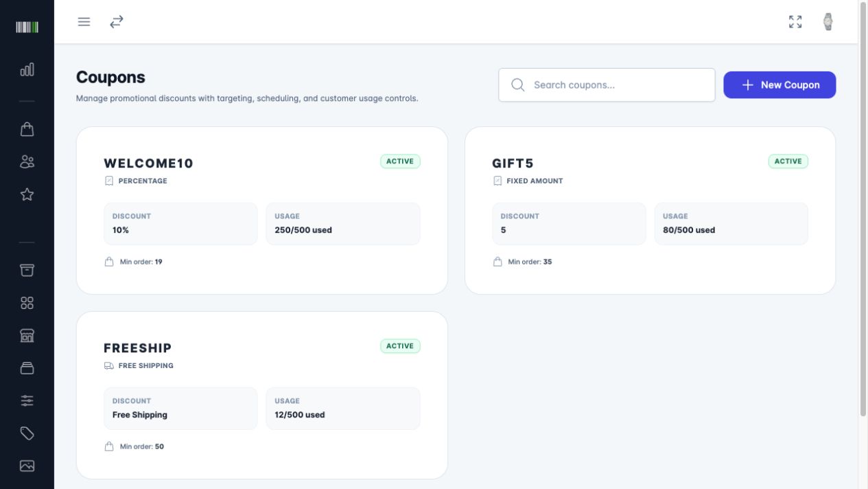Screen dimensions: 868x489
Task: Click the Min order 19 text
Action: coord(141,262)
